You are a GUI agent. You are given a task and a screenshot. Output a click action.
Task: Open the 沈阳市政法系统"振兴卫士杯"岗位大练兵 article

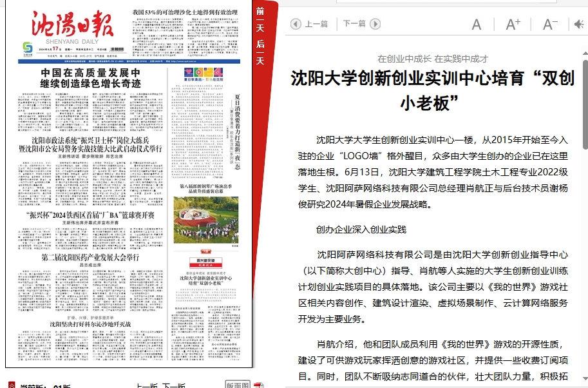coord(90,144)
